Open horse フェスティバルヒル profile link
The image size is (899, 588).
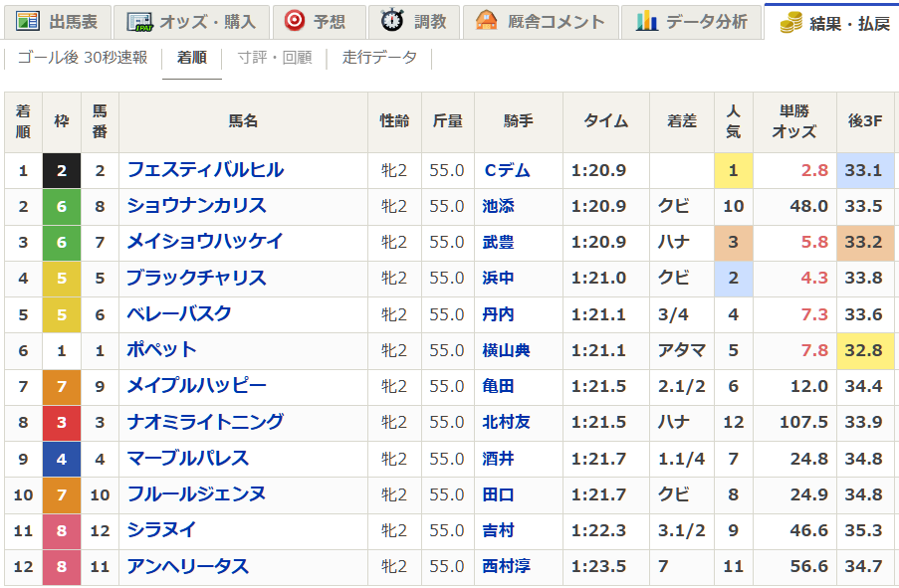point(205,170)
